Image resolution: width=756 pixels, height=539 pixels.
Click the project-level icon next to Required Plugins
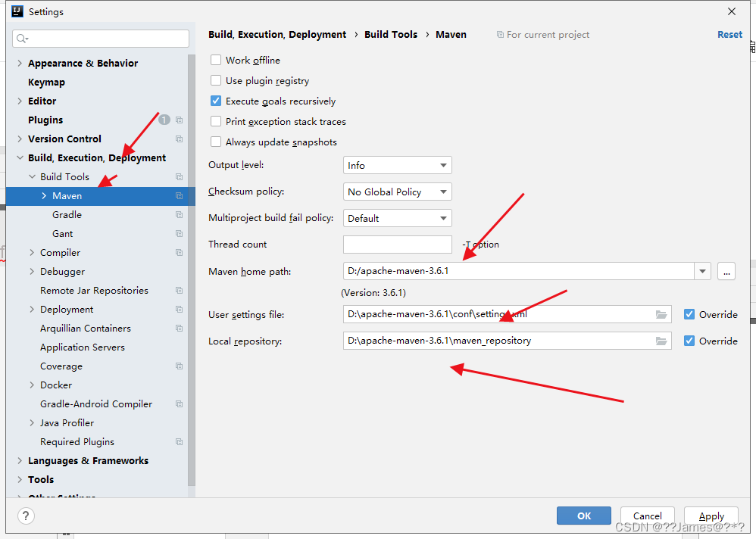(180, 441)
